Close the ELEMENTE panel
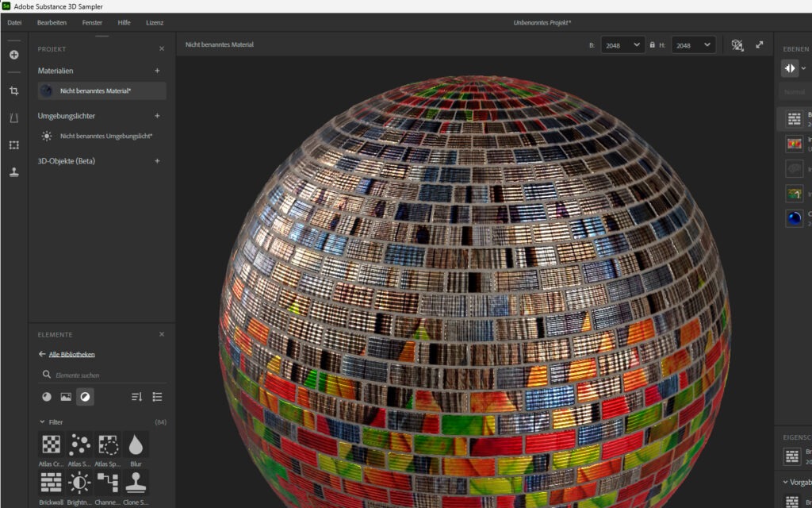812x508 pixels. tap(162, 334)
